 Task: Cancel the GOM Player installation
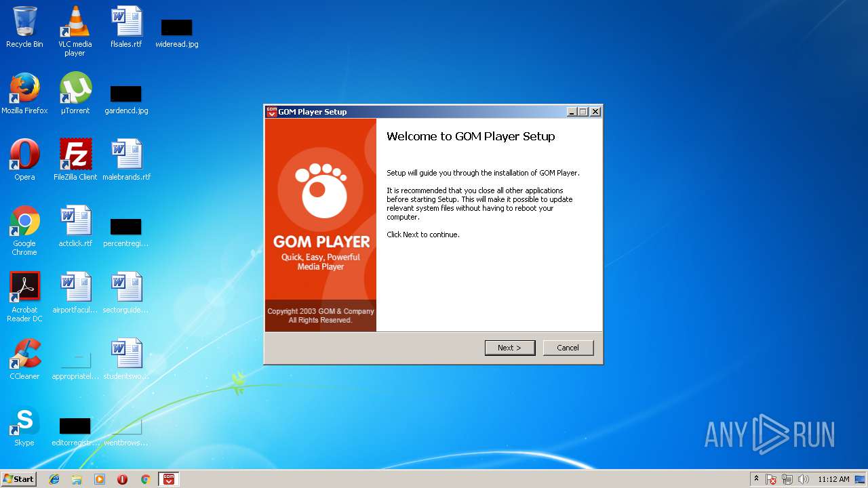tap(568, 348)
